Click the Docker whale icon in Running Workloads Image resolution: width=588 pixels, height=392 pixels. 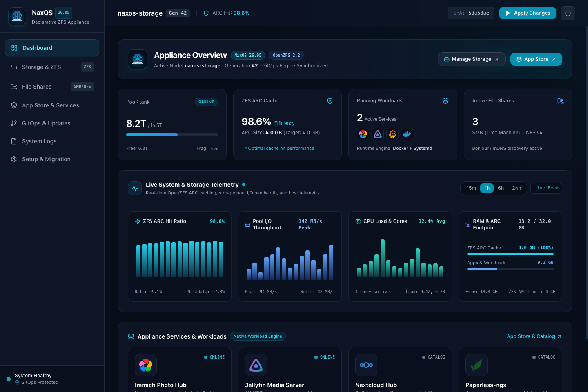[x=407, y=134]
